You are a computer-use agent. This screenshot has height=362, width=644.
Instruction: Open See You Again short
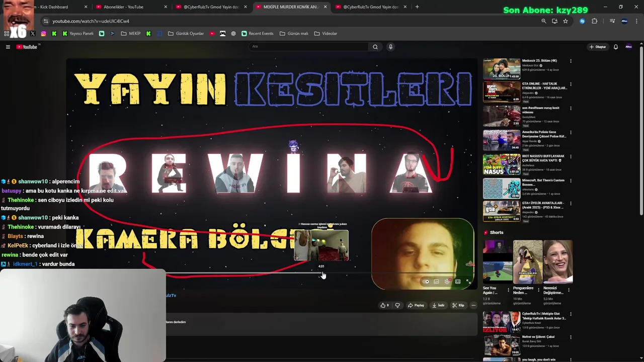coord(498,261)
